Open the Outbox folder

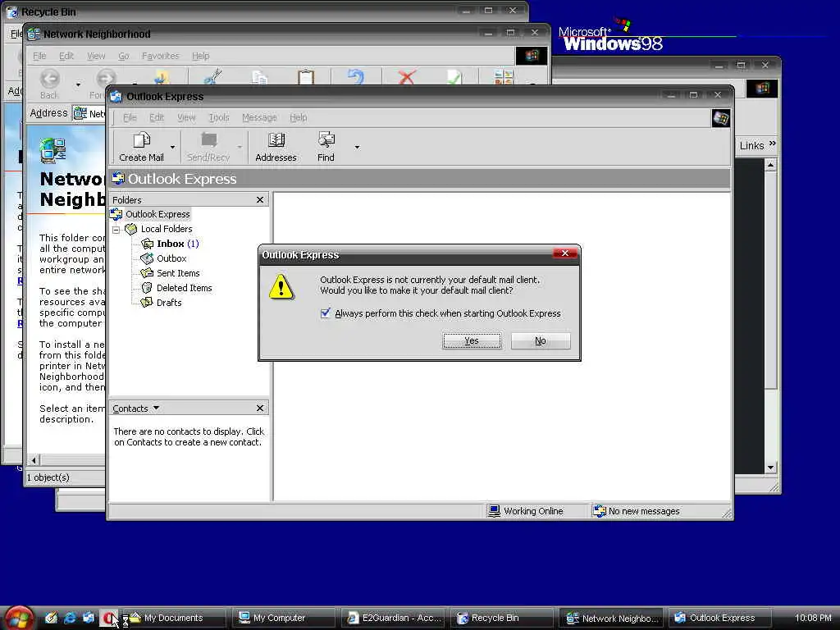click(x=171, y=258)
